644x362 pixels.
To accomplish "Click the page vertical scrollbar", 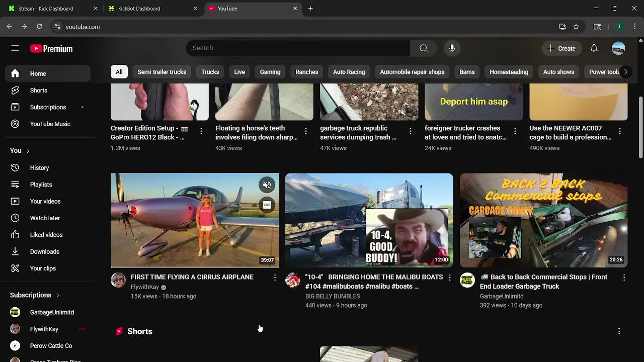I will tap(640, 128).
